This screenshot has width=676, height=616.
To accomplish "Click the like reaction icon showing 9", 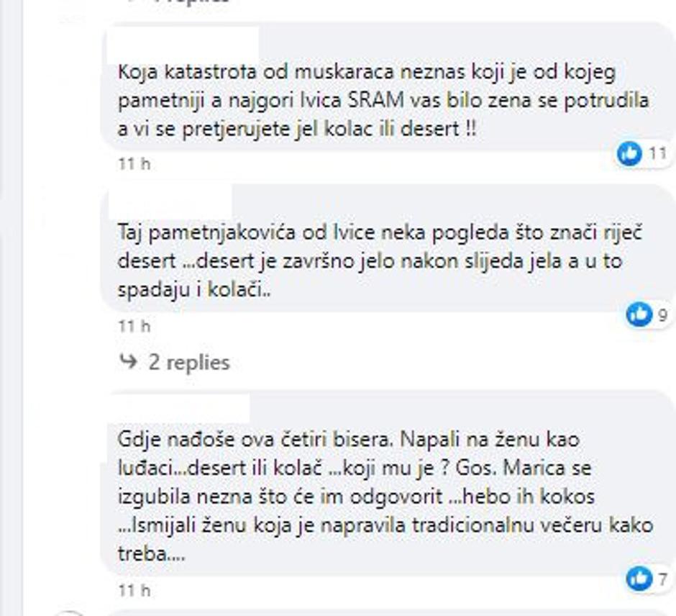I will click(638, 314).
